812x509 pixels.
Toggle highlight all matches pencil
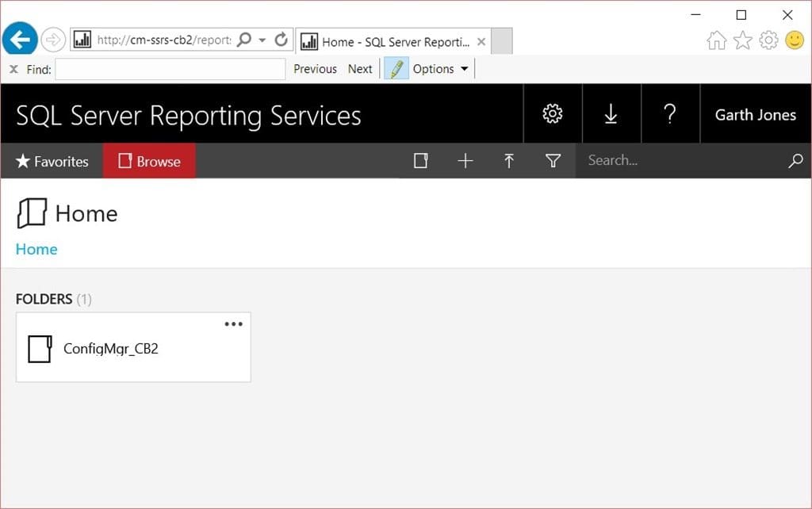pos(396,69)
